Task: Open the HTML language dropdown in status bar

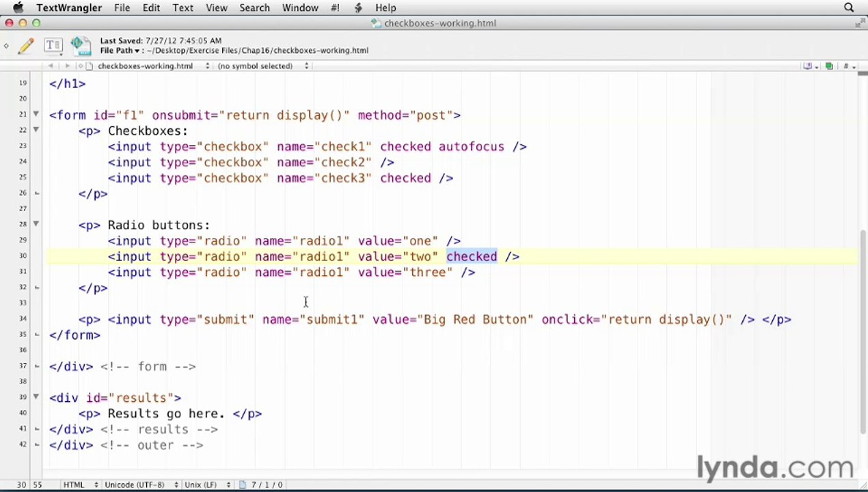Action: click(80, 484)
